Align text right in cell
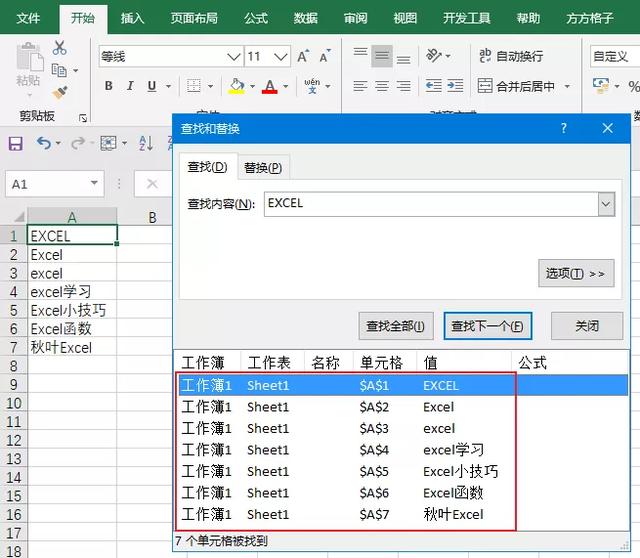The width and height of the screenshot is (640, 558). click(403, 86)
